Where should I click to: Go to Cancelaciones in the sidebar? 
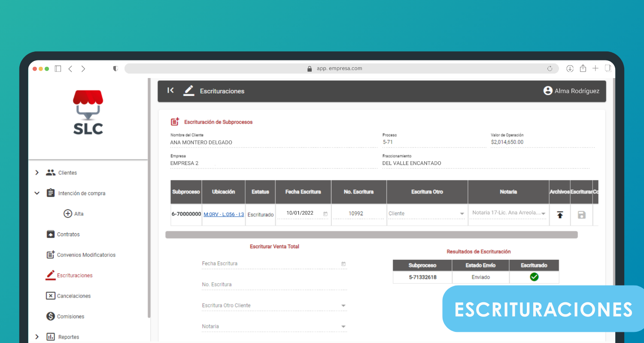(73, 296)
